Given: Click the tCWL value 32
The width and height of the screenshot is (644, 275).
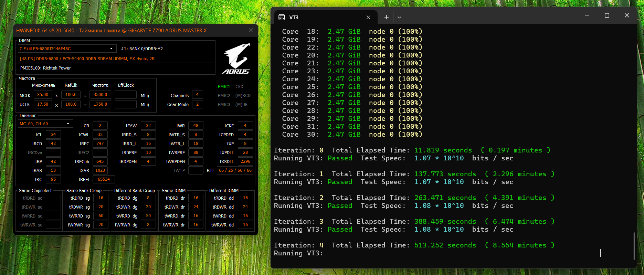Looking at the screenshot, I should (x=100, y=135).
